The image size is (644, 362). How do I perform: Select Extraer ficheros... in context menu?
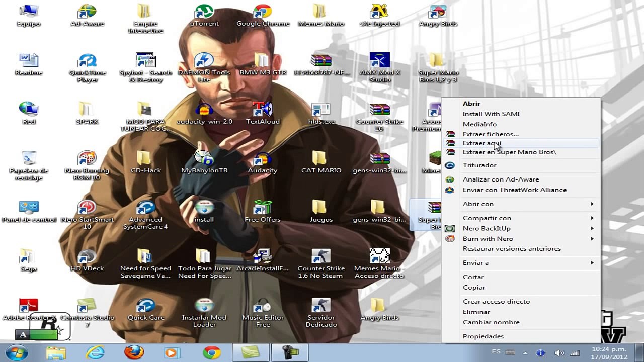click(x=521, y=134)
